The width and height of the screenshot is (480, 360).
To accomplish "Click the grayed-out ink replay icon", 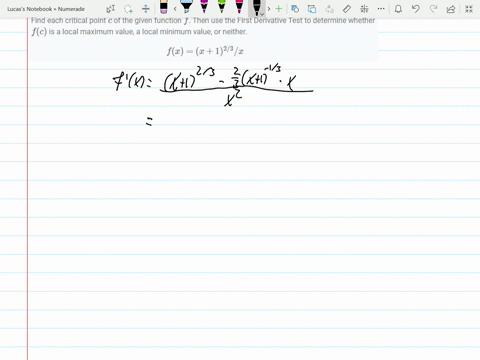I will click(329, 9).
